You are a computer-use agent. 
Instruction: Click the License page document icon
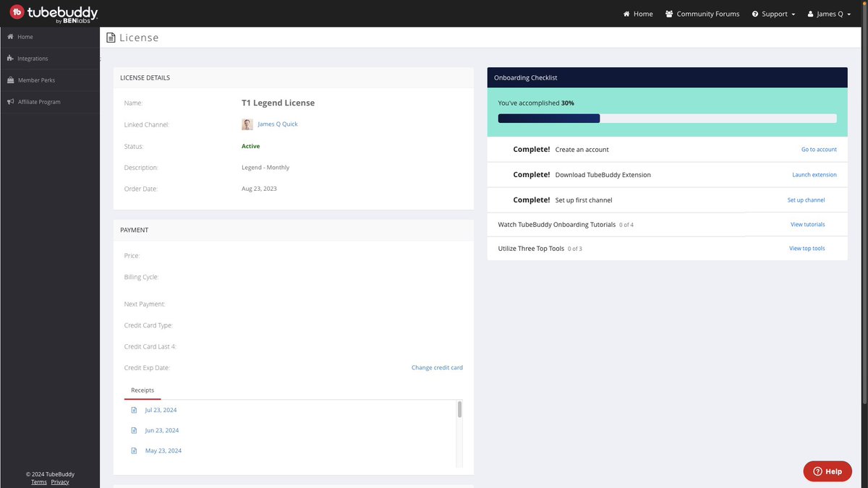click(x=111, y=38)
